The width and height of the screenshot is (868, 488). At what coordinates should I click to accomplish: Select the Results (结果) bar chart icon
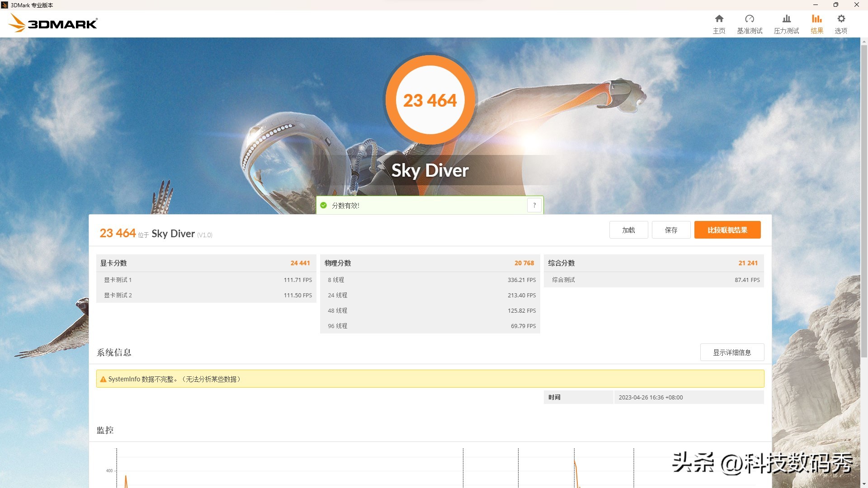816,19
